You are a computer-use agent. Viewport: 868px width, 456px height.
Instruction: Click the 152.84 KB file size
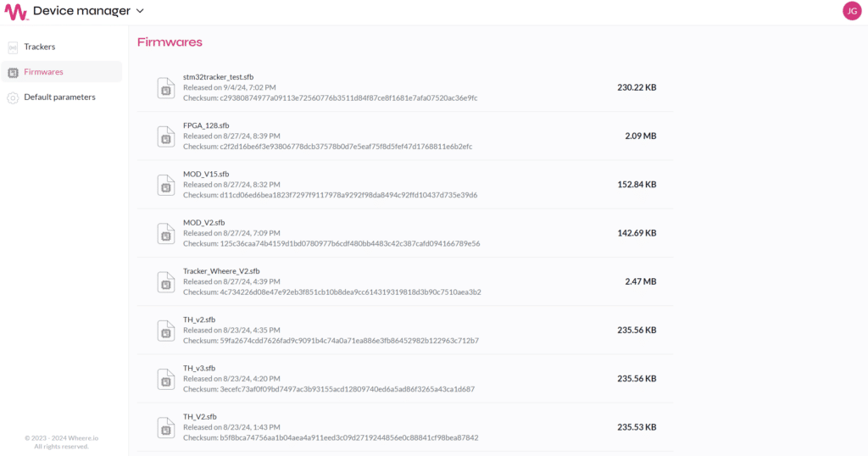point(637,184)
